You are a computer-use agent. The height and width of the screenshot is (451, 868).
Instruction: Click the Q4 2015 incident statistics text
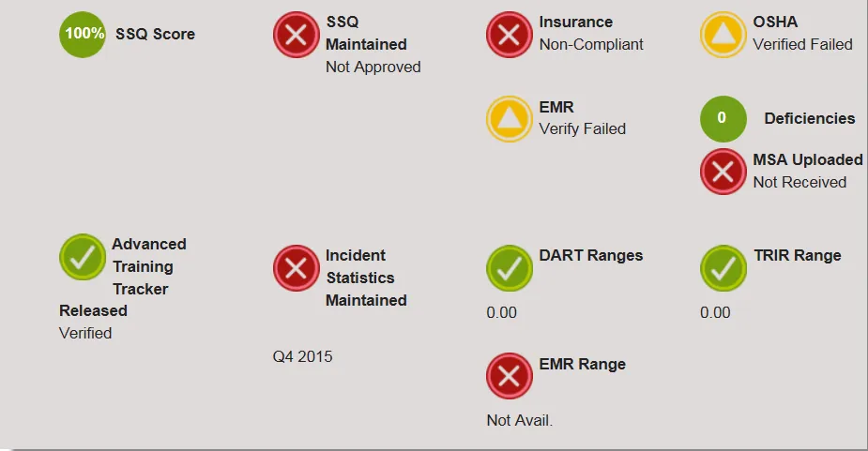click(302, 356)
